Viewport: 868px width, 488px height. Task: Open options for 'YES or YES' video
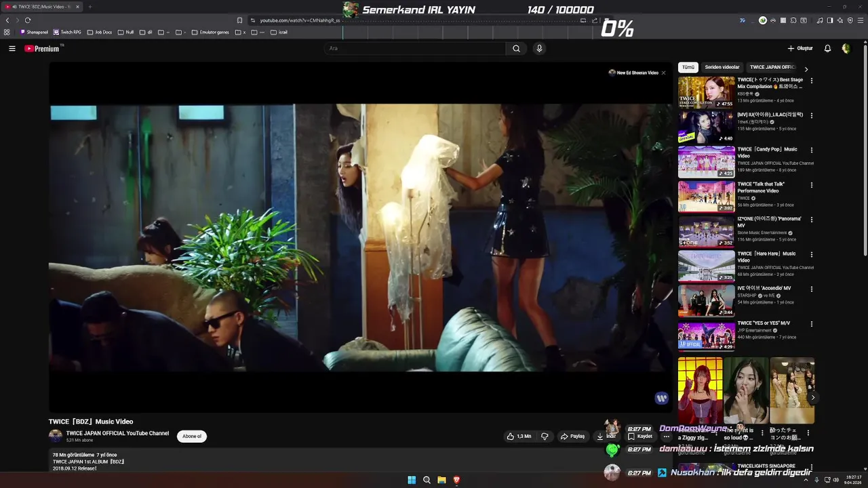[811, 324]
